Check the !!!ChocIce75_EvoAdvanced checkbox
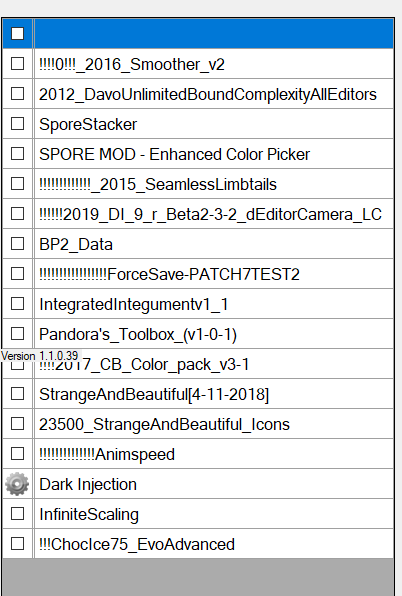 pyautogui.click(x=17, y=544)
